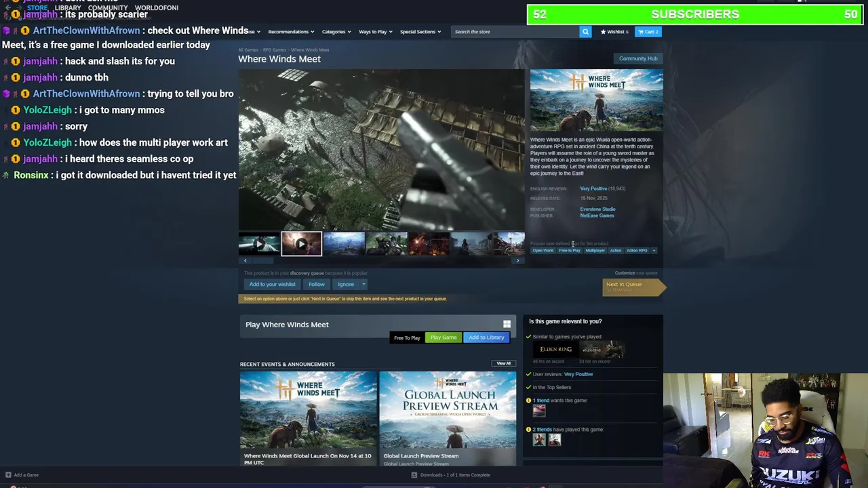Screen dimensions: 868x488
Task: Open the Global Launch Preview Stream event card
Action: point(448,418)
